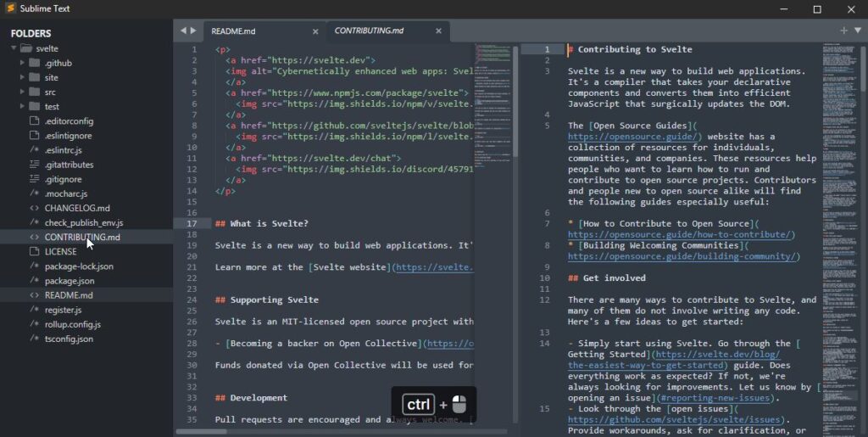Click the package-lock.json file icon
The width and height of the screenshot is (868, 437).
(x=34, y=266)
